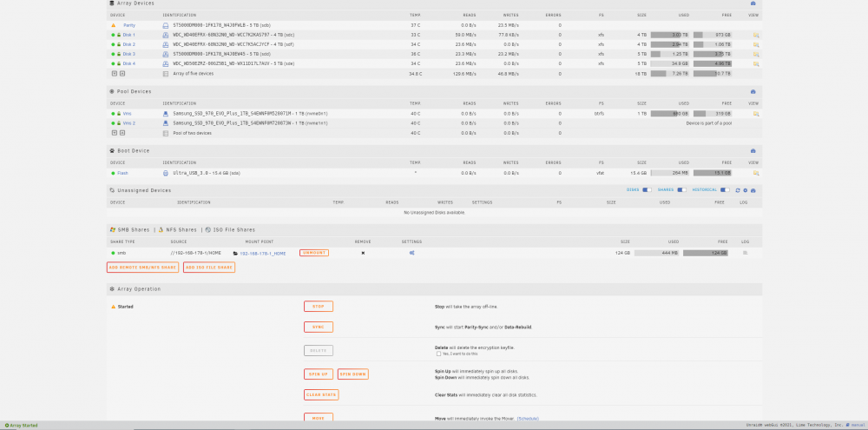Screen dimensions: 868x430
Task: Click the disk log icon beside Disk 3
Action: coord(165,55)
